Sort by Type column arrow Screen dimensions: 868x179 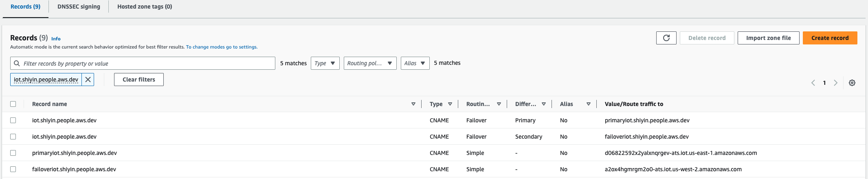pos(450,104)
